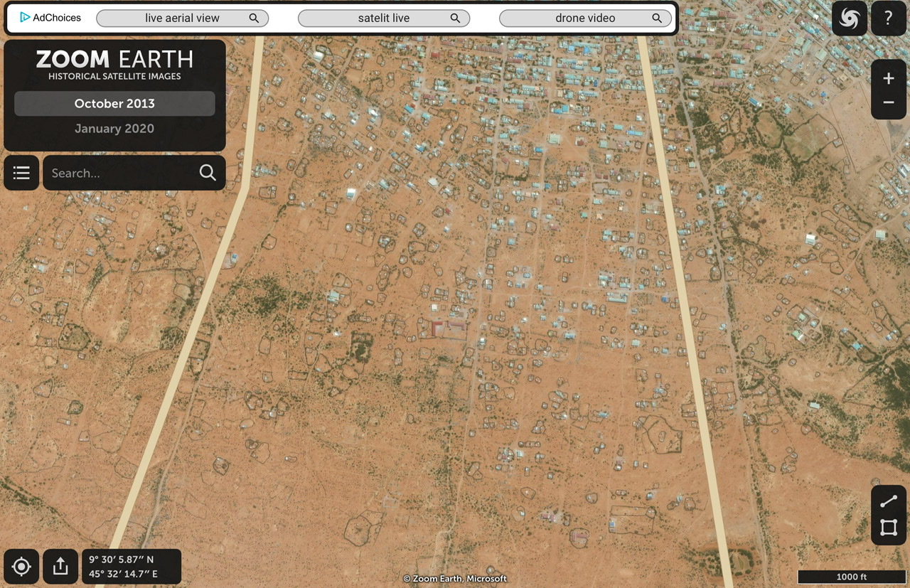
Task: Open the share map button
Action: tap(60, 567)
